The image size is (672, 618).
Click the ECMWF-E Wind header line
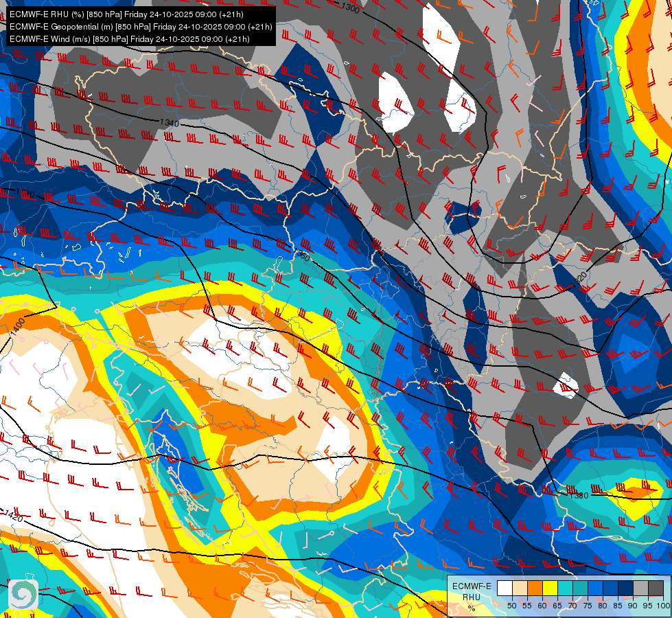(x=129, y=39)
